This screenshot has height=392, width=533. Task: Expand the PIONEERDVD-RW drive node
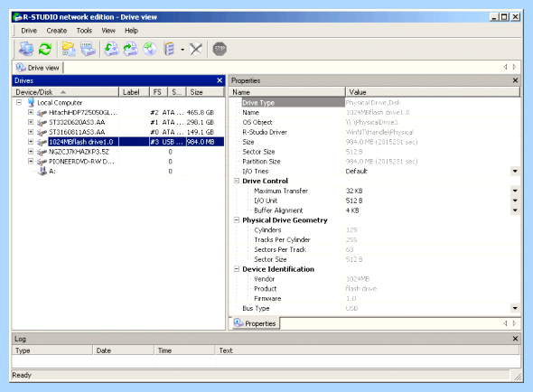(31, 162)
